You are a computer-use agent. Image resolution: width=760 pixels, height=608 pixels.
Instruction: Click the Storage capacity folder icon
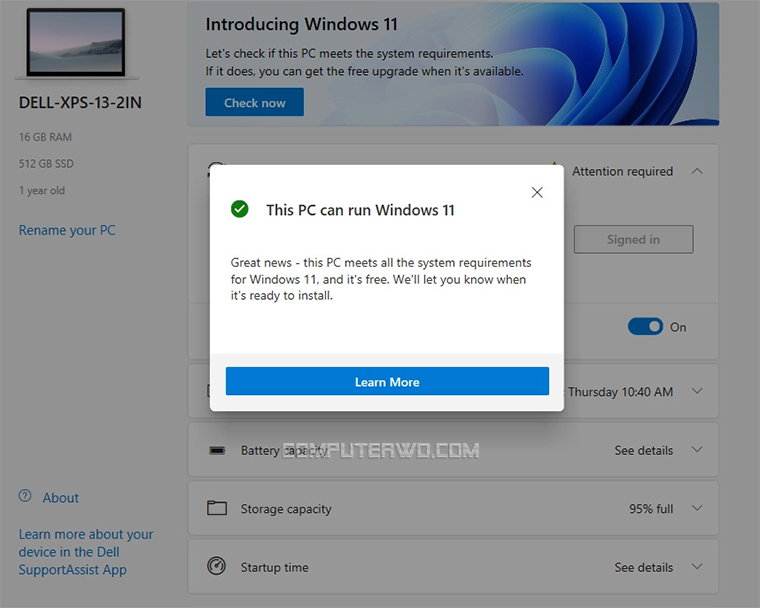[x=217, y=508]
